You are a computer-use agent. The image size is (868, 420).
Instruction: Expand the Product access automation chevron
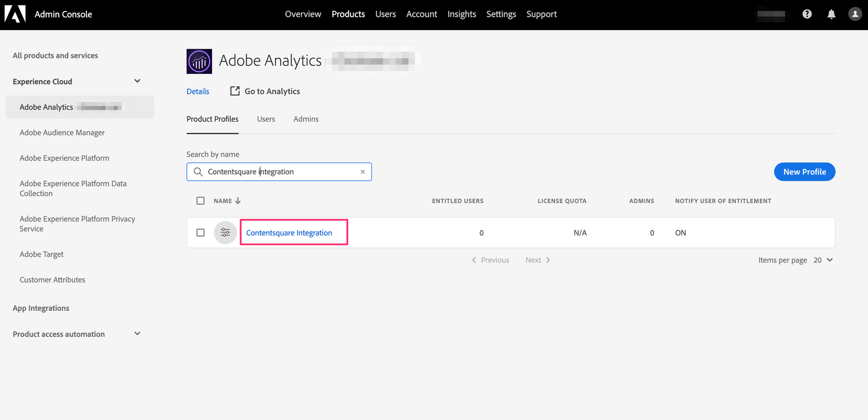point(137,334)
